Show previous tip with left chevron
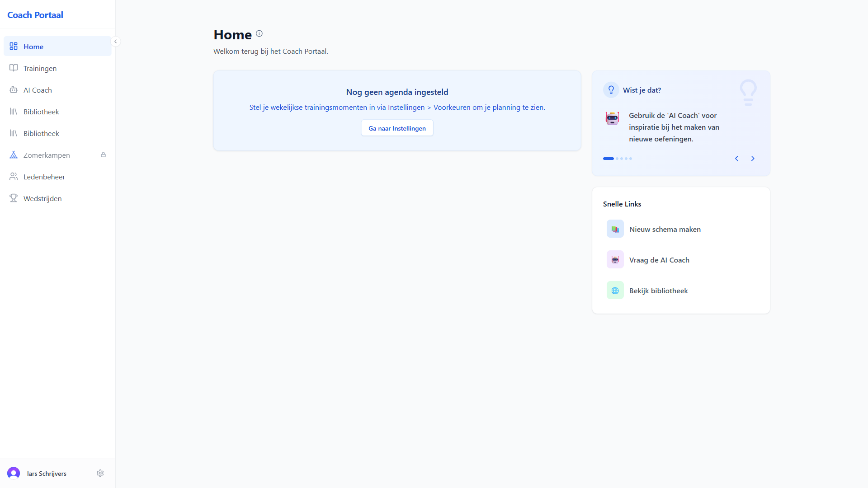The width and height of the screenshot is (868, 488). tap(736, 159)
